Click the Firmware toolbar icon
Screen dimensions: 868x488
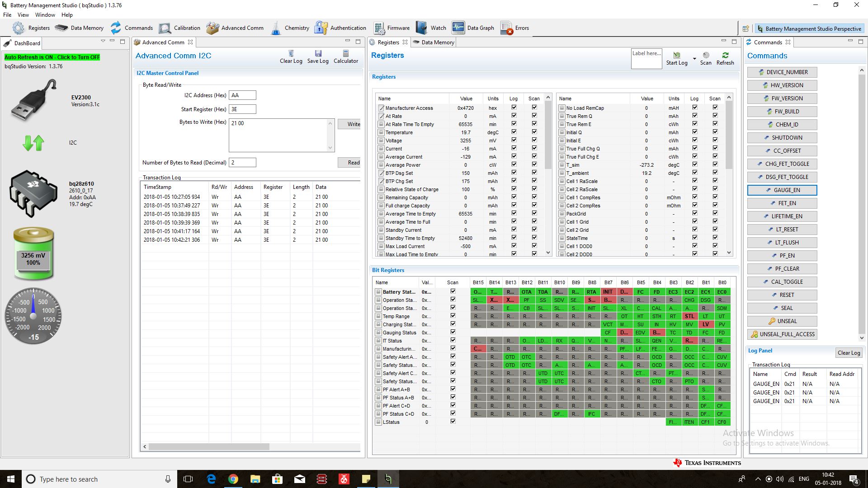point(379,28)
